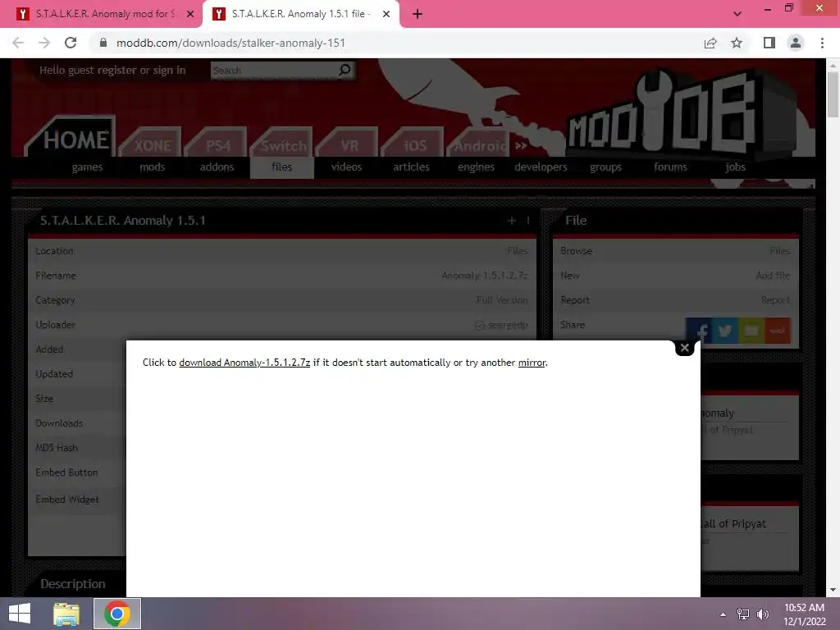Open the developers menu item

[x=541, y=167]
